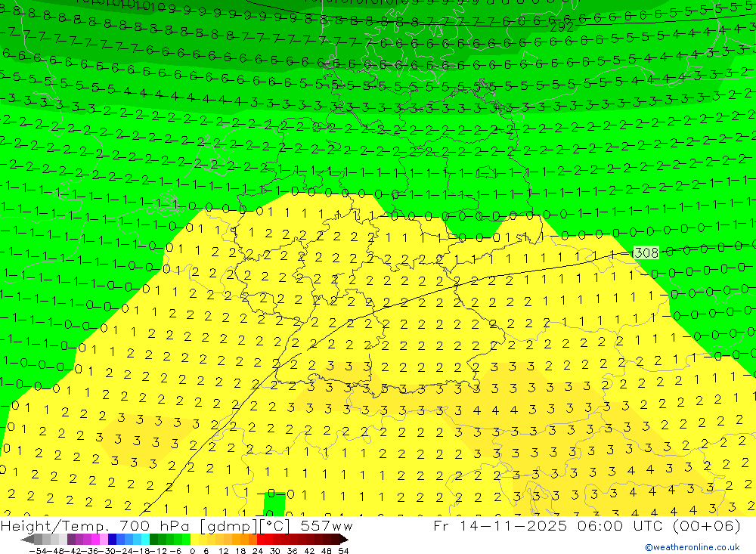Click the '(00+06)' forecast offset text
Viewport: 756px width, 554px height.
click(706, 525)
